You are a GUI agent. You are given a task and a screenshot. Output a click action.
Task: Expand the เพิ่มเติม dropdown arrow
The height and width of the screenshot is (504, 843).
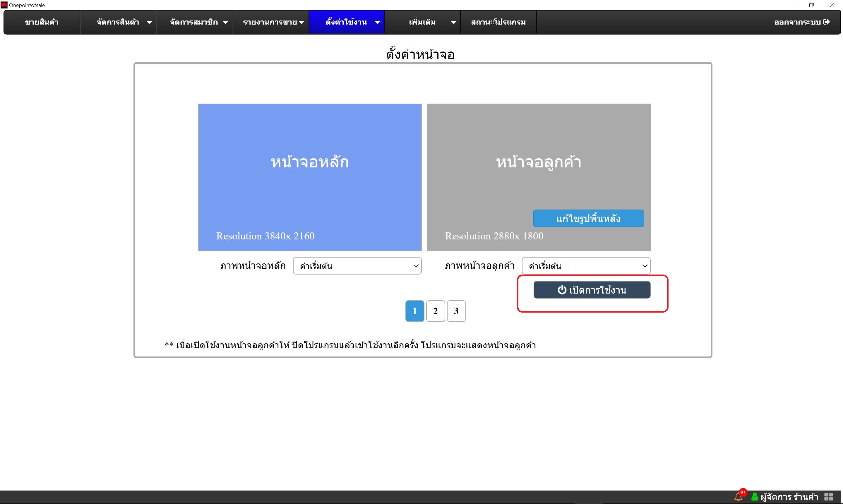pos(453,23)
